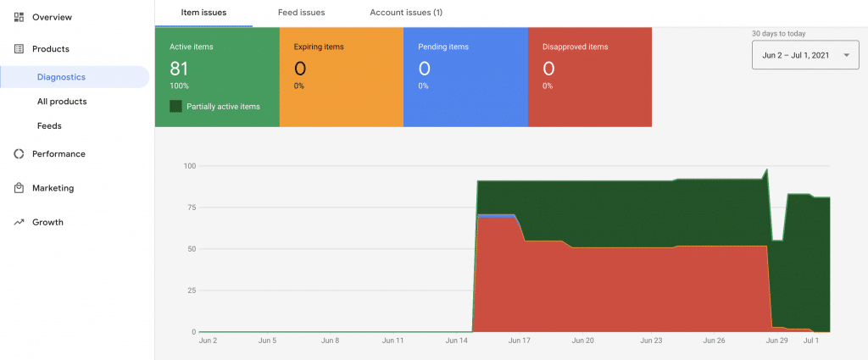Click the Products list icon
The height and width of the screenshot is (360, 868).
[x=19, y=49]
